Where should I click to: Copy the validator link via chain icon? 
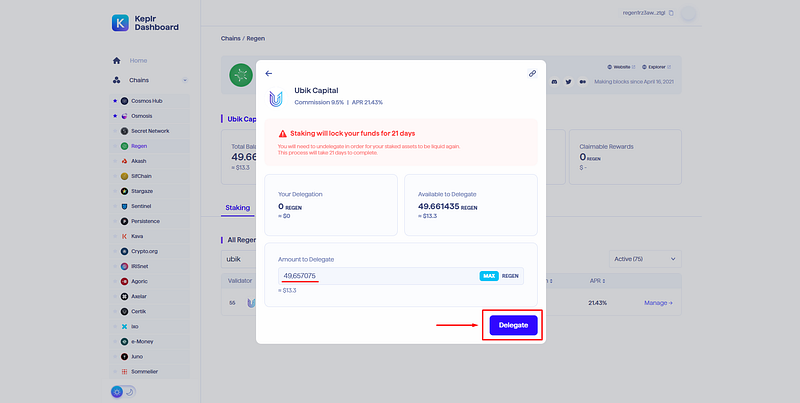532,73
